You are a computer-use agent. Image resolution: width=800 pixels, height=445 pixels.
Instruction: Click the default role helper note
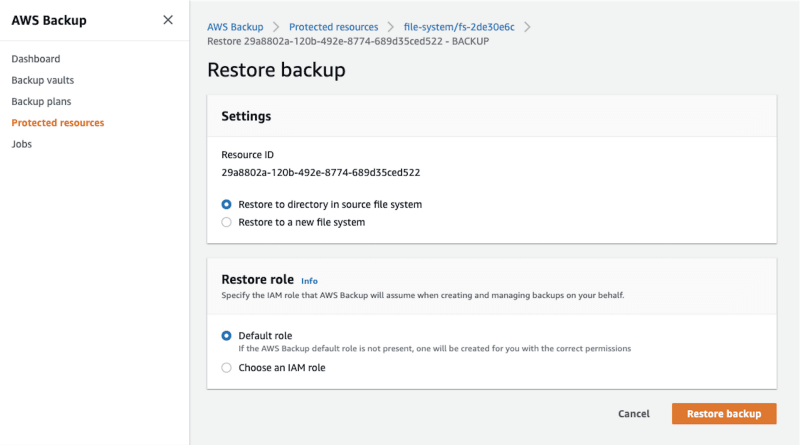point(435,349)
